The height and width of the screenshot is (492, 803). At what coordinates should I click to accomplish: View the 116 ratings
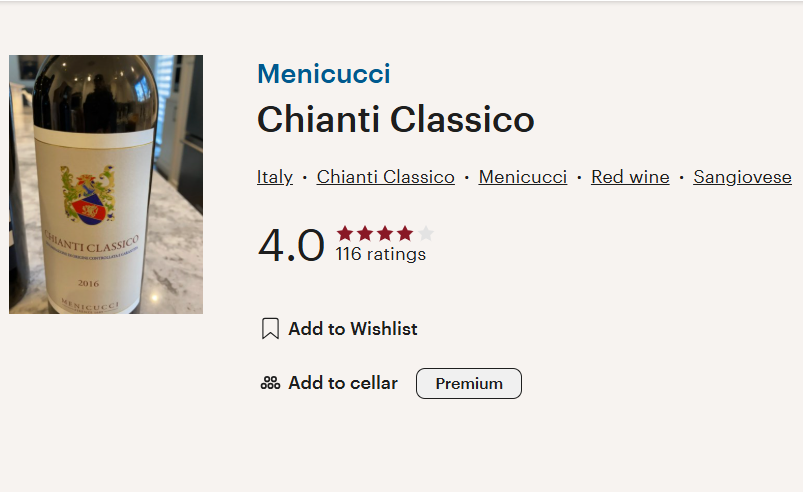coord(380,255)
